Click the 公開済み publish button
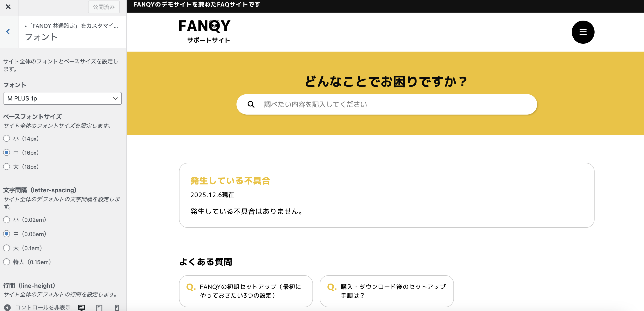The width and height of the screenshot is (644, 311). pyautogui.click(x=104, y=7)
